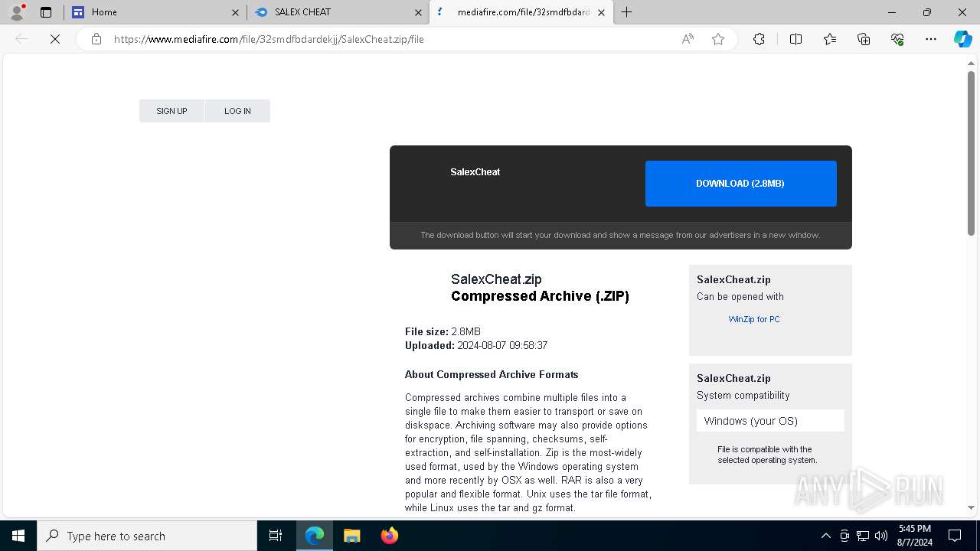Open File Explorer from the taskbar
This screenshot has width=980, height=551.
pos(351,536)
